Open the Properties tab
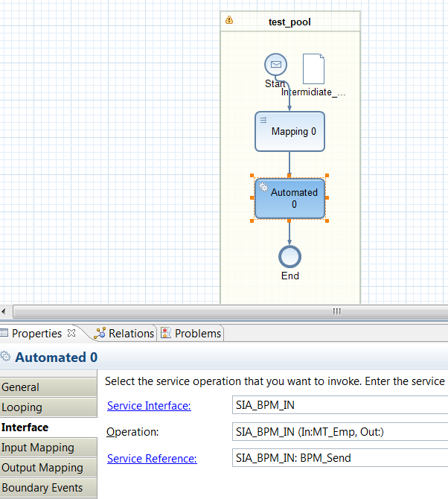Viewport: 448px width, 499px height. [x=37, y=333]
